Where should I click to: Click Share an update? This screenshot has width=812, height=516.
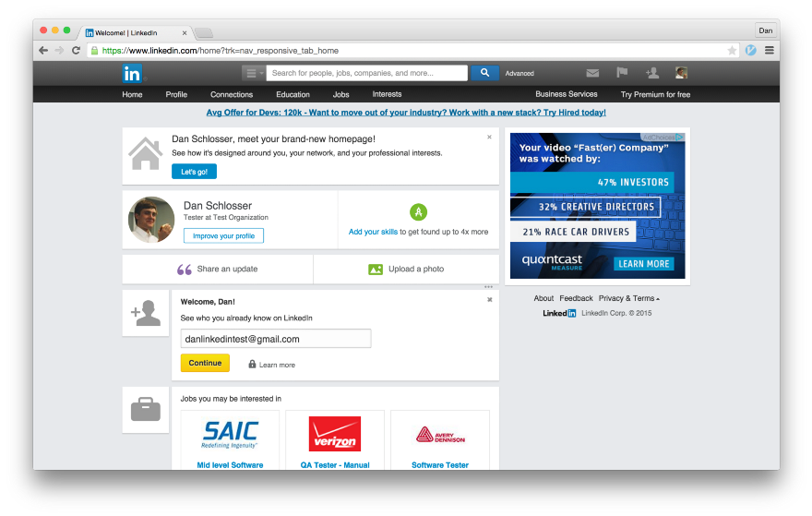[x=227, y=269]
